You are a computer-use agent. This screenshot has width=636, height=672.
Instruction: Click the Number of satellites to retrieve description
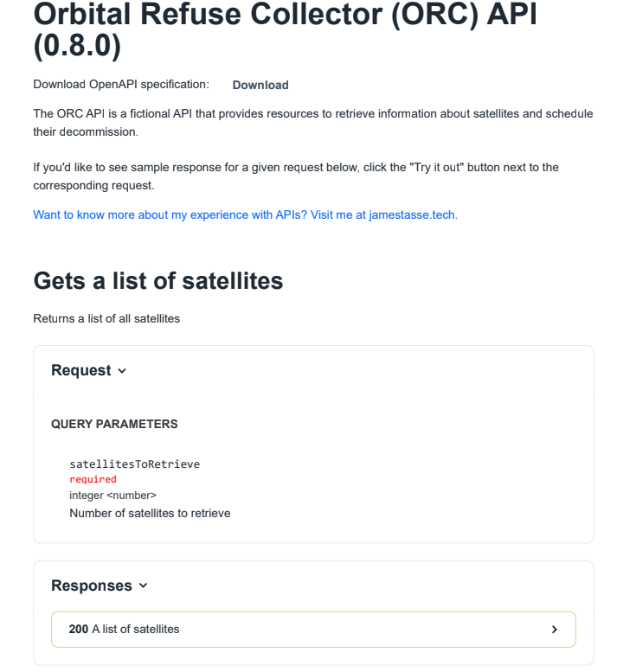coord(150,514)
